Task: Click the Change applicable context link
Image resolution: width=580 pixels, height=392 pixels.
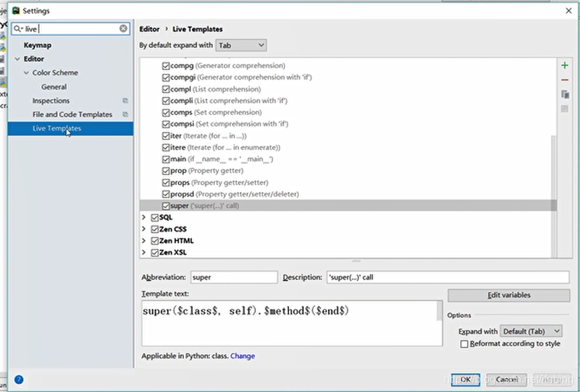Action: click(243, 356)
